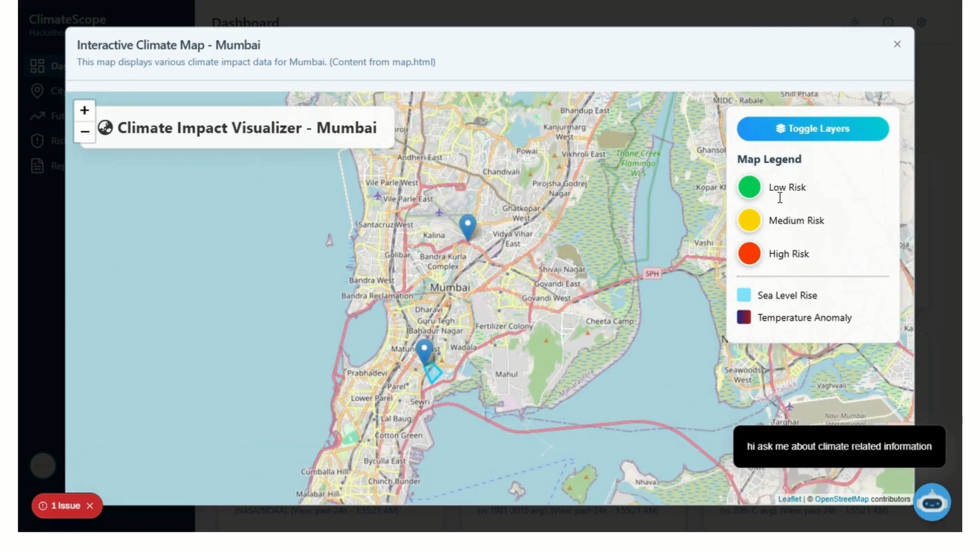This screenshot has width=980, height=558.
Task: Click the 'Vaghivali' label on the map
Action: 831,386
